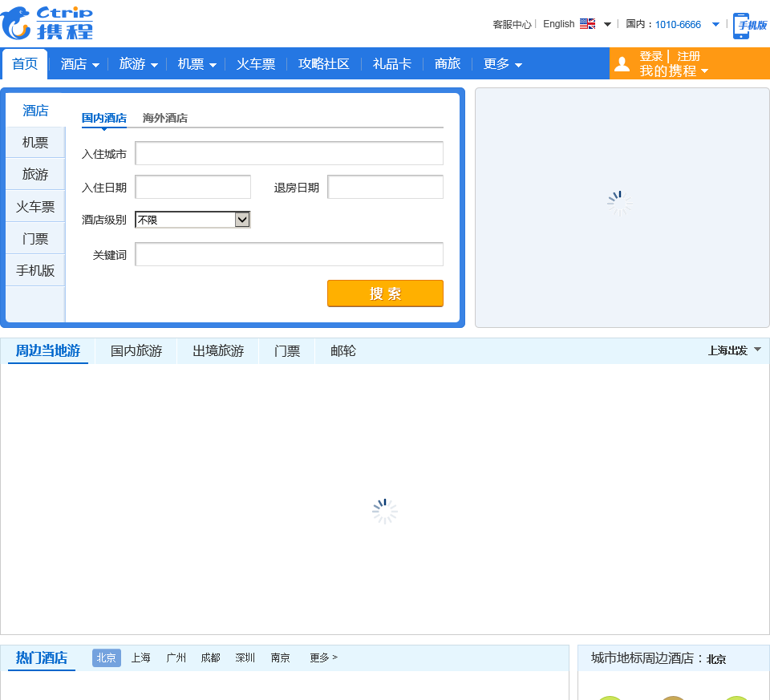Image resolution: width=770 pixels, height=700 pixels.
Task: Open the mobile version phone icon
Action: [750, 26]
